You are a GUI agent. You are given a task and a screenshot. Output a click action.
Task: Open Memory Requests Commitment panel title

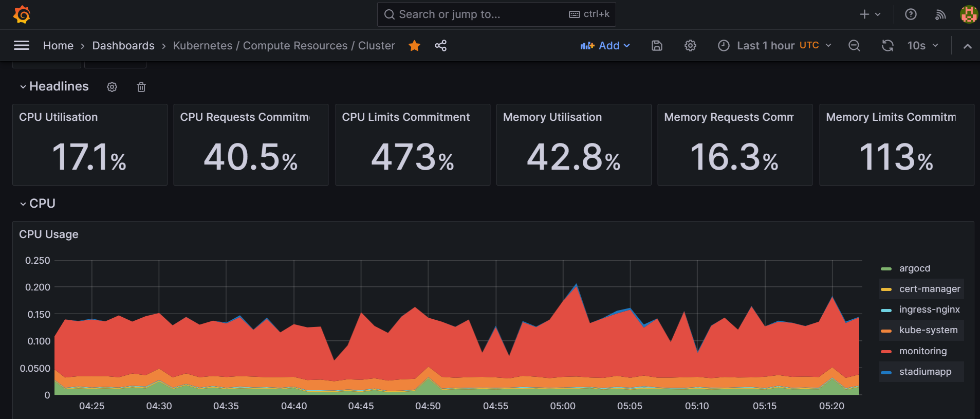[x=729, y=117]
